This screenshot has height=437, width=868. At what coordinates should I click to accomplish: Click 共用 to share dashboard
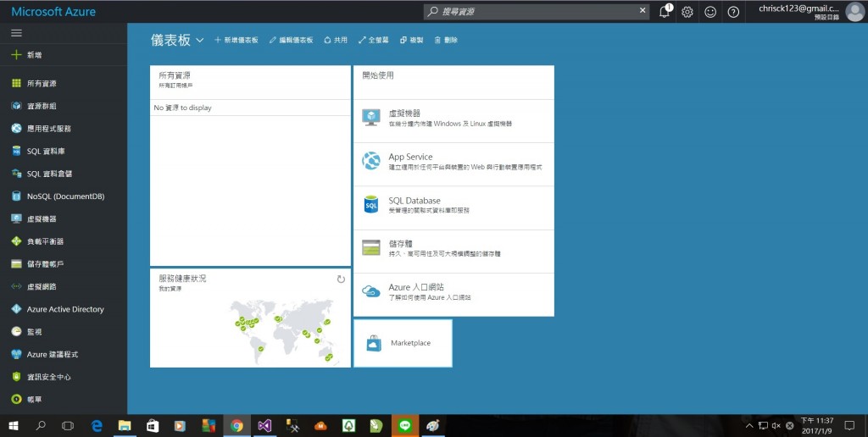[x=336, y=40]
